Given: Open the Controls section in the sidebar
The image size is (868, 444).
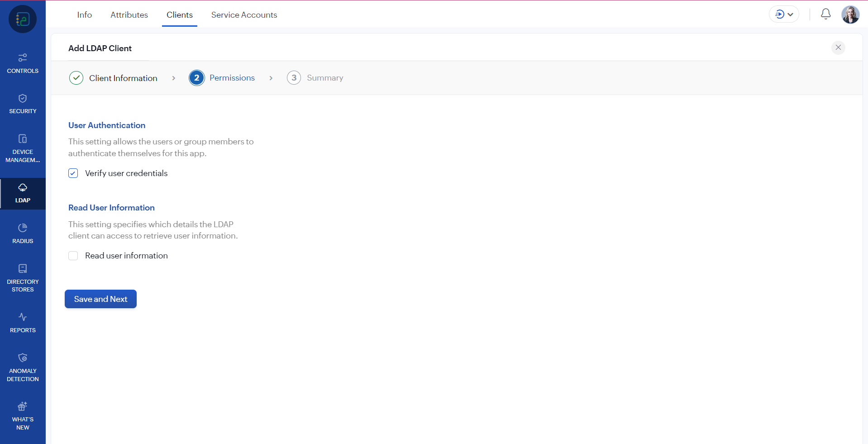Looking at the screenshot, I should [23, 63].
